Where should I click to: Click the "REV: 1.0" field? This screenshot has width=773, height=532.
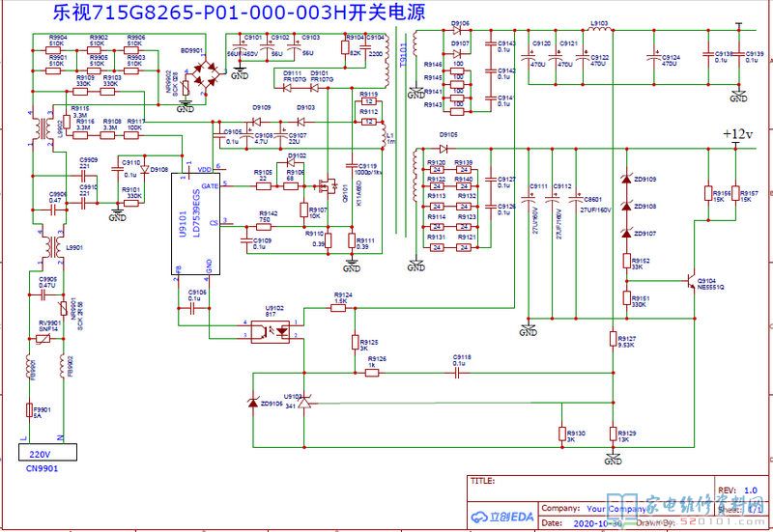click(737, 490)
